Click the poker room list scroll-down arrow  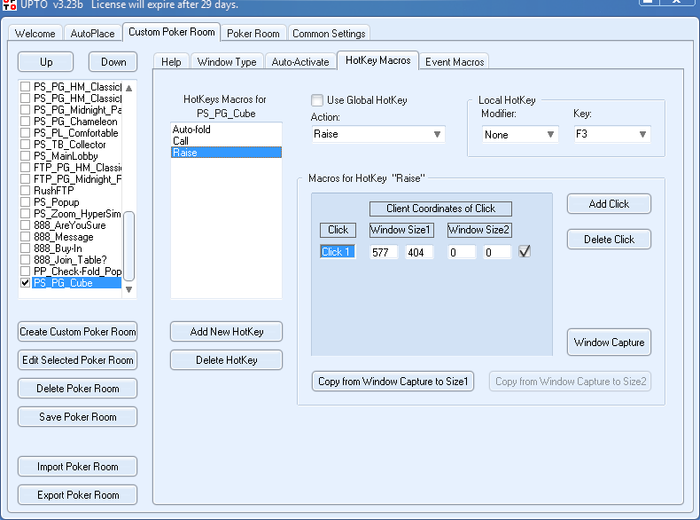click(x=129, y=289)
